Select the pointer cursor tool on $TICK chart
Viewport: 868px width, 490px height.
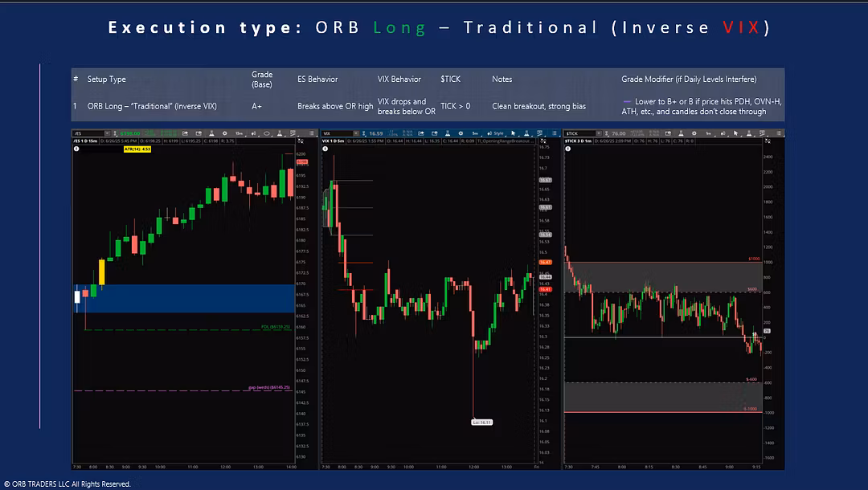pyautogui.click(x=735, y=133)
